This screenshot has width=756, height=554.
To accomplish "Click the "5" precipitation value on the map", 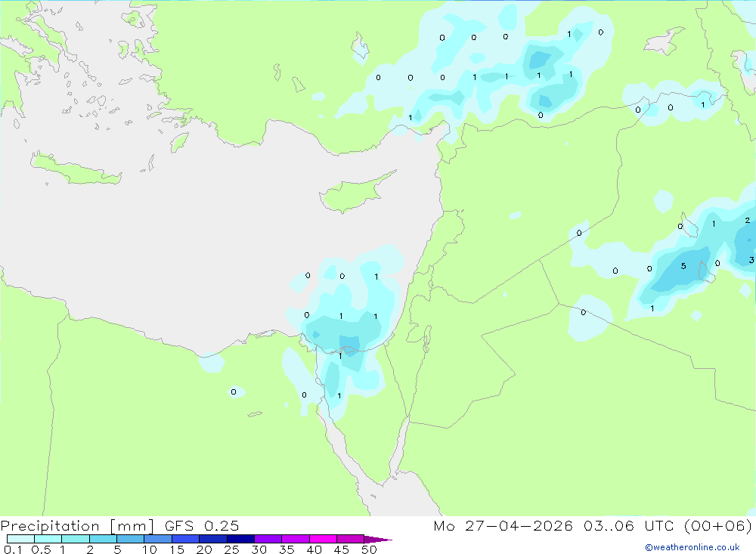I will point(683,266).
